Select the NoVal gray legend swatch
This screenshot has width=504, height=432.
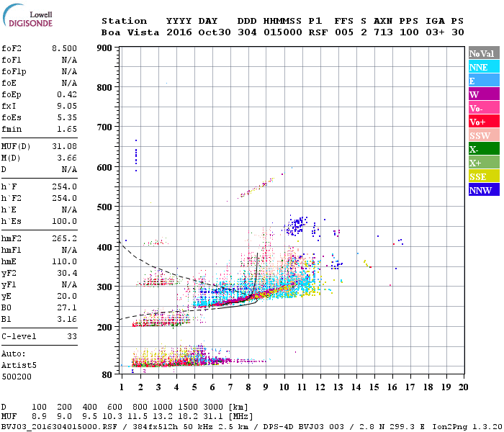pos(484,53)
